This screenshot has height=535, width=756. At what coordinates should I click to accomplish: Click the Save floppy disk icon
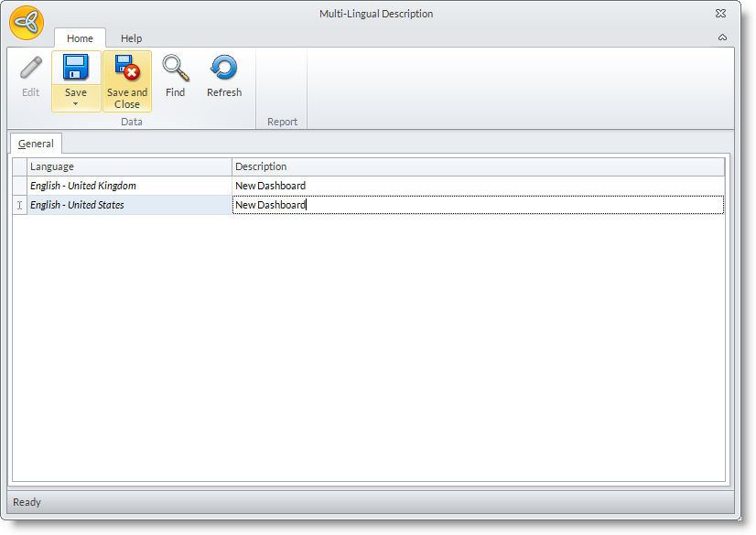(76, 69)
